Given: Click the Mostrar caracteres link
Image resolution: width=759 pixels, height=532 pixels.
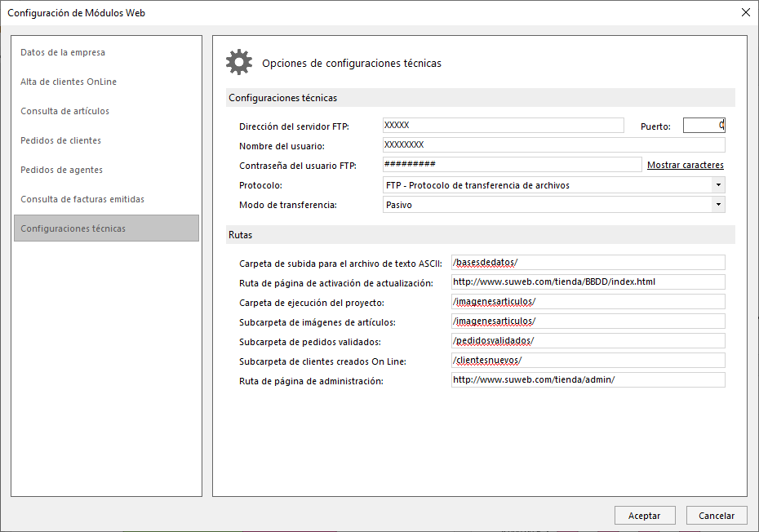Looking at the screenshot, I should [x=686, y=165].
